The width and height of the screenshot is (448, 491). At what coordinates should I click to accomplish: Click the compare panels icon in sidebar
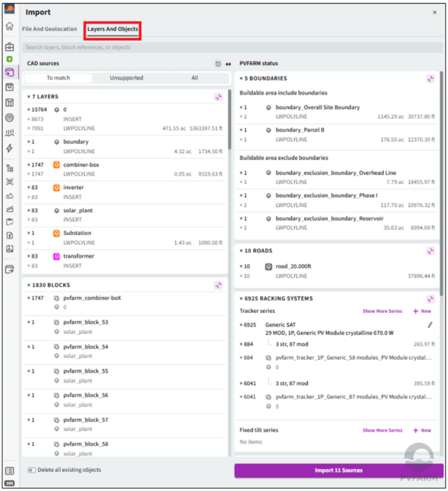(10, 249)
